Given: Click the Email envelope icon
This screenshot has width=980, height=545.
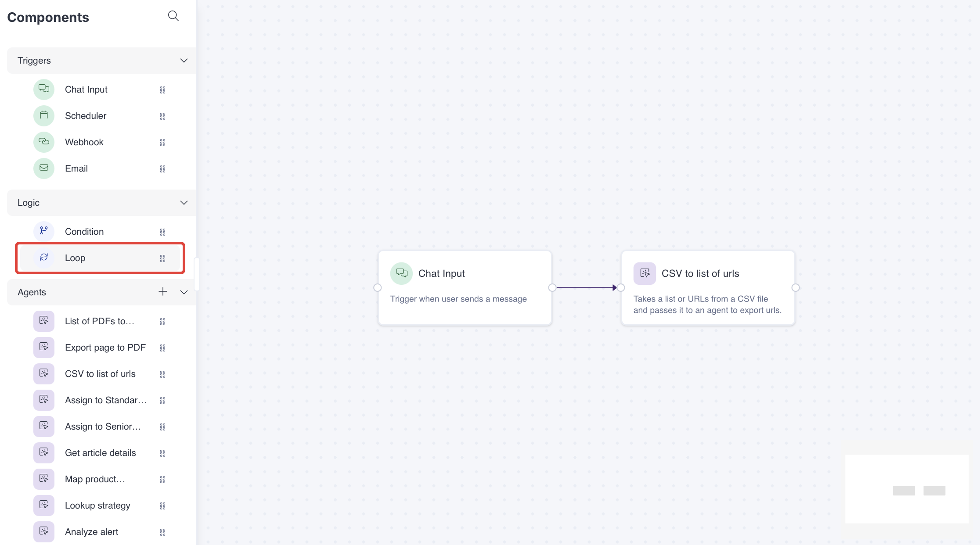Looking at the screenshot, I should click(x=44, y=168).
